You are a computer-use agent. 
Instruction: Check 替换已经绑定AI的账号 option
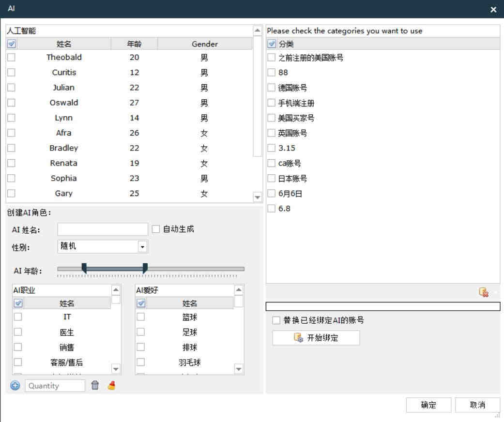(x=276, y=320)
